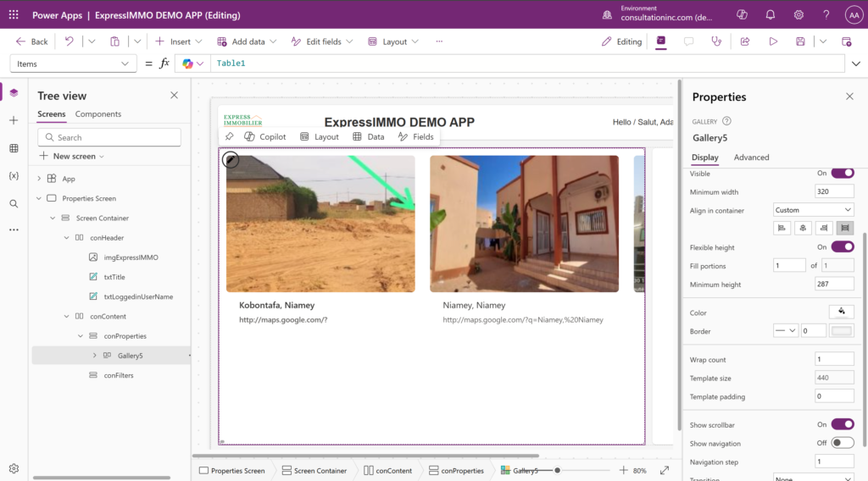
Task: Switch to the Advanced tab
Action: [x=751, y=157]
